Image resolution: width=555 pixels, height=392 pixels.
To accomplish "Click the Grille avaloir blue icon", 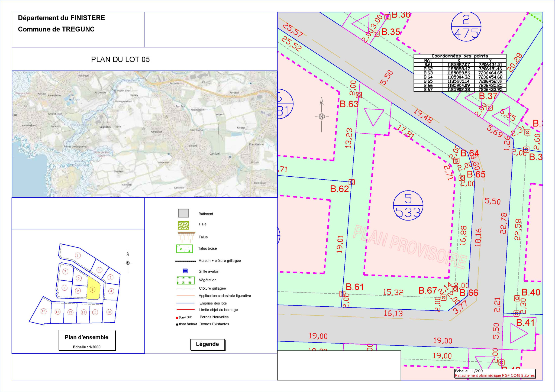I will (x=185, y=271).
